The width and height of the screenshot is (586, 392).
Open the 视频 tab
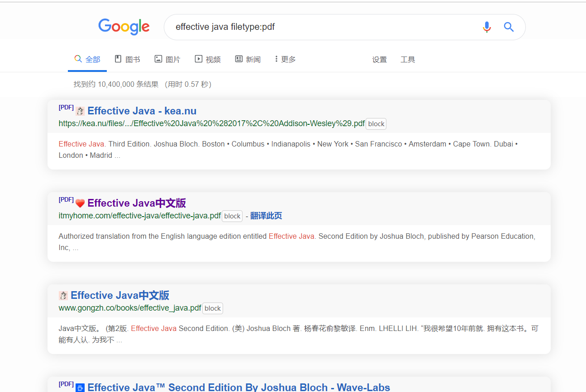(208, 59)
